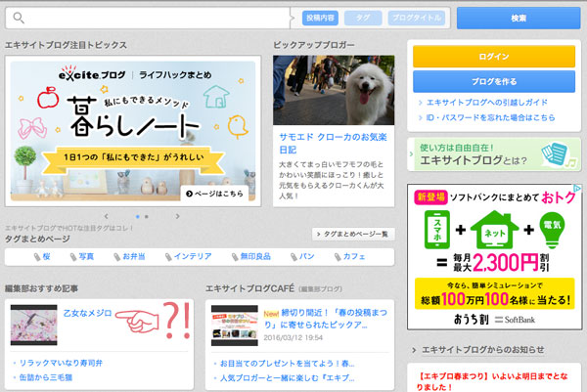
Task: Open the インテリア tag
Action: point(193,256)
